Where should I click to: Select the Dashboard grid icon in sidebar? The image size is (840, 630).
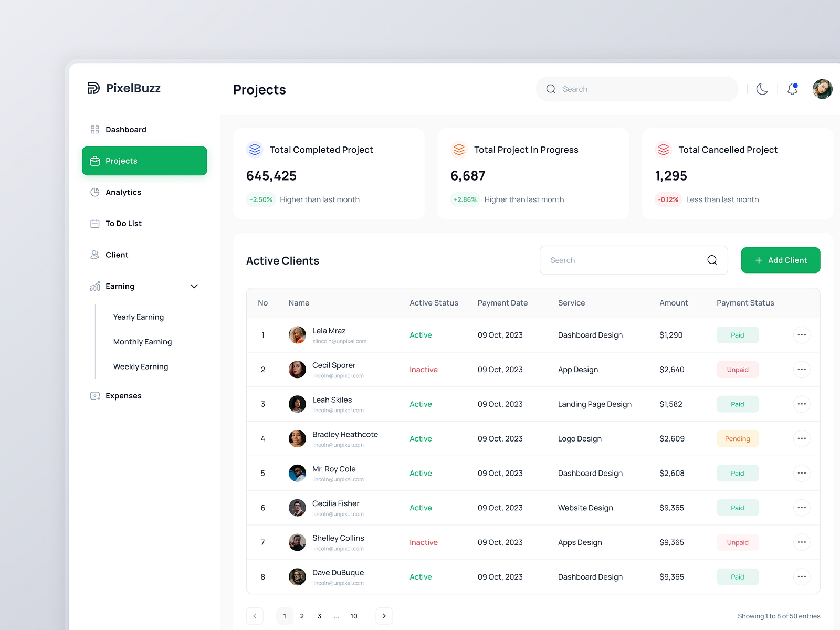[x=95, y=129]
